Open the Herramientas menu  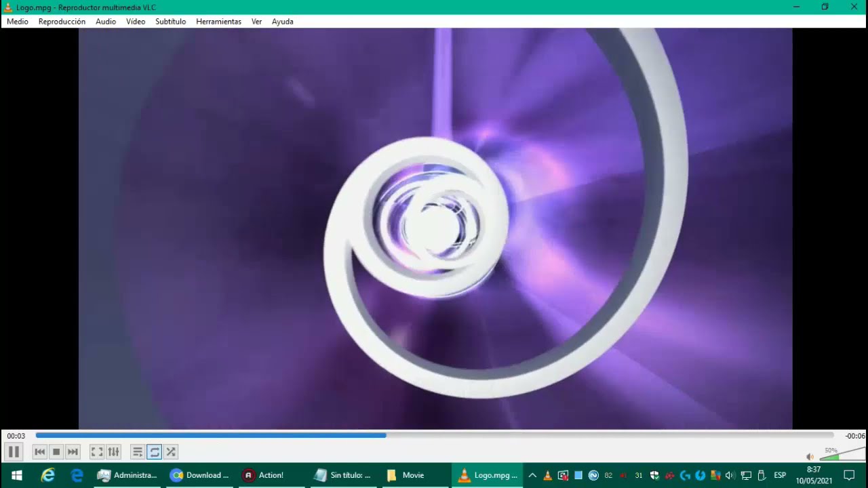tap(218, 22)
